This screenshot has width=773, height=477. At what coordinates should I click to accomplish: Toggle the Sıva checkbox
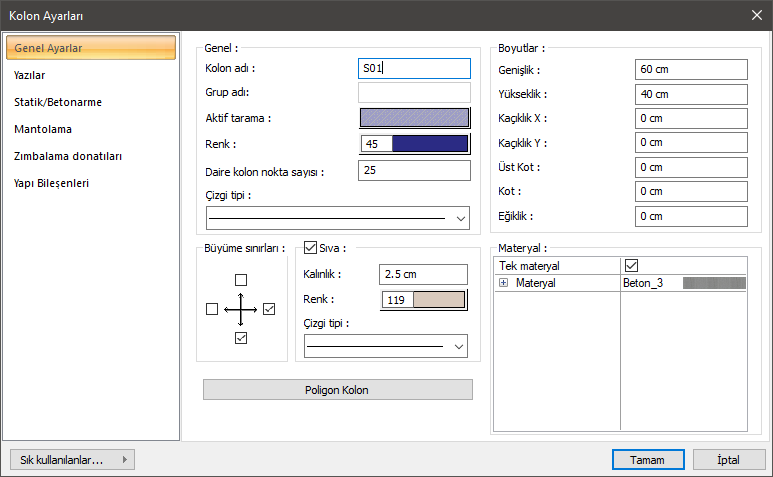[310, 247]
